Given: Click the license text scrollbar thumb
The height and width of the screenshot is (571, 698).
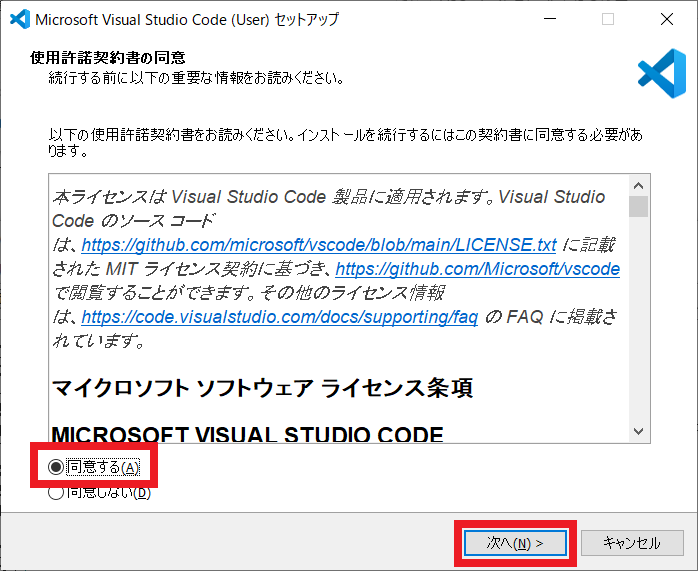Looking at the screenshot, I should (639, 206).
